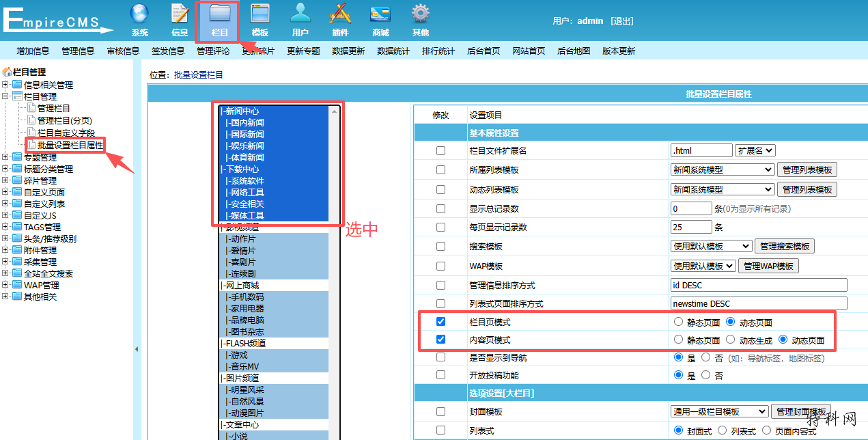This screenshot has height=440, width=868.
Task: Click 管理列表模板 button beside 所属列表模板
Action: point(807,169)
